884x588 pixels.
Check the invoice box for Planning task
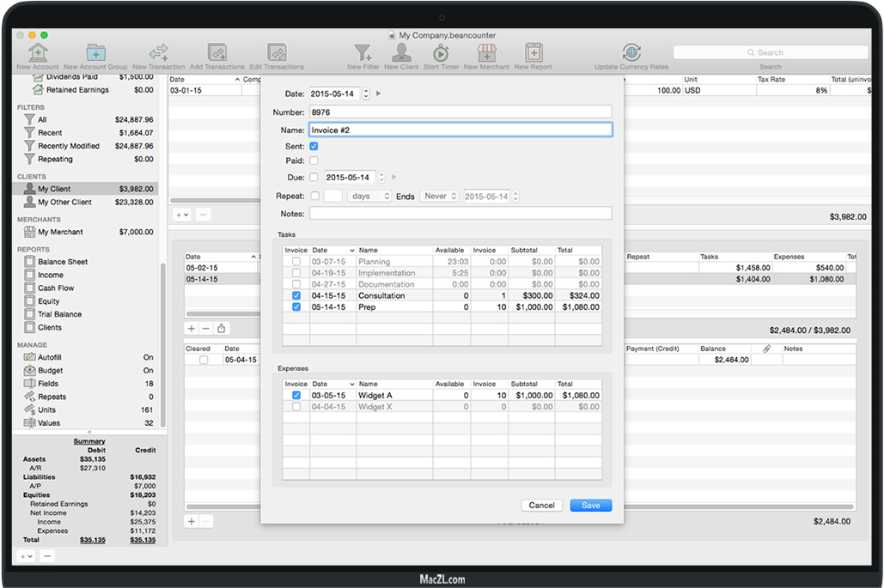tap(296, 262)
